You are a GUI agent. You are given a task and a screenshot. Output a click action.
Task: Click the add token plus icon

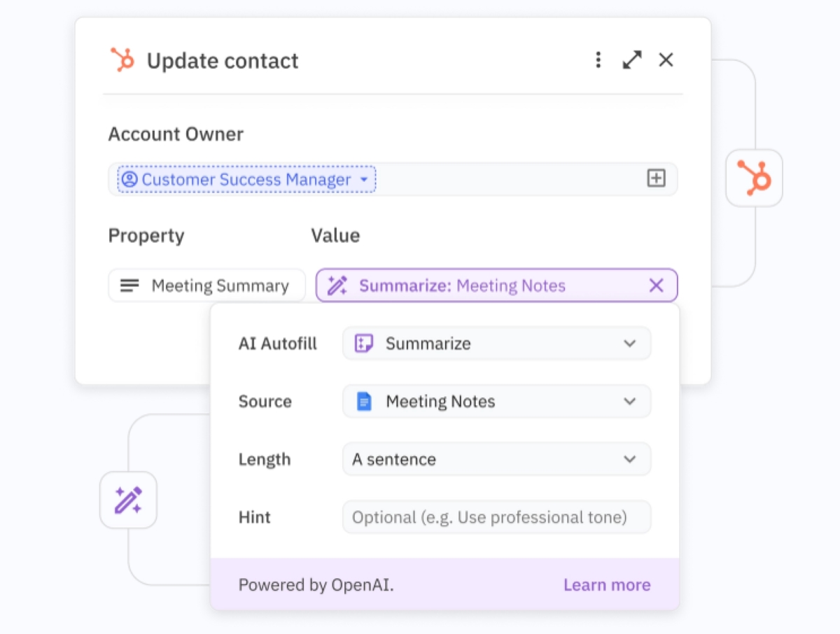click(x=656, y=178)
